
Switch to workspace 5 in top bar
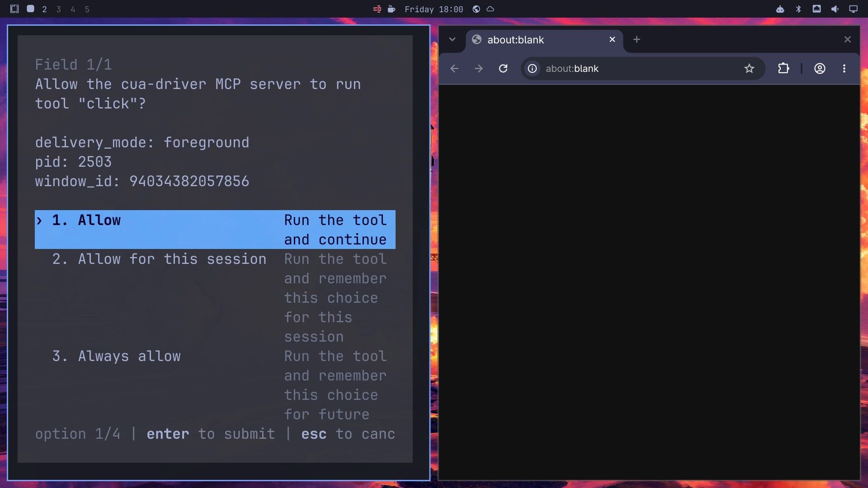tap(87, 9)
